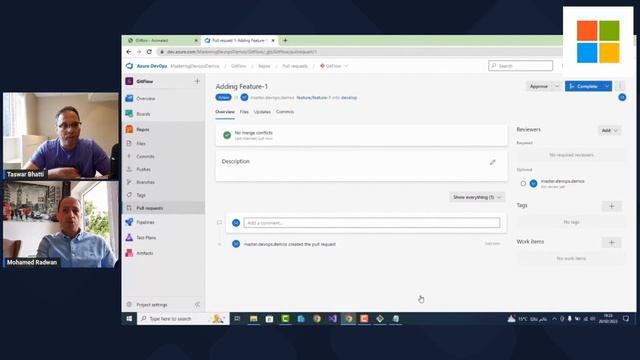Screen dimensions: 640x360
Task: Click the Adding Feature-1 title
Action: pos(242,87)
